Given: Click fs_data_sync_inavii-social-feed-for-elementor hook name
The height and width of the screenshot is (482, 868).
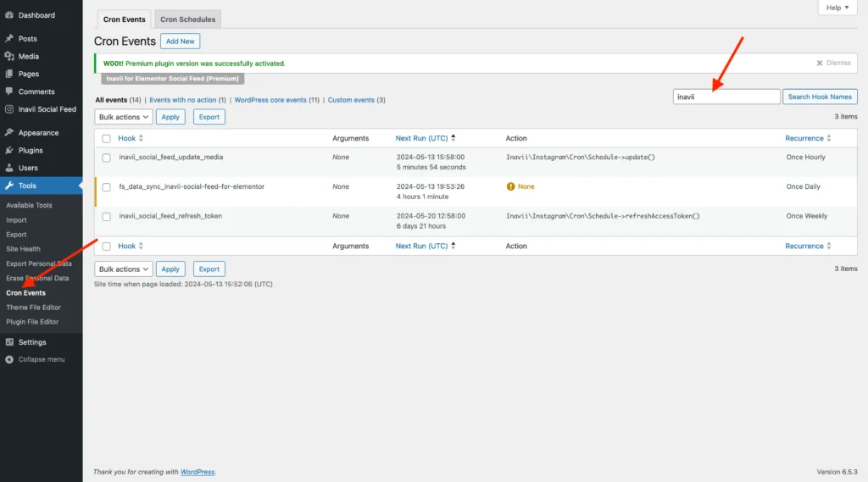Looking at the screenshot, I should pyautogui.click(x=192, y=186).
